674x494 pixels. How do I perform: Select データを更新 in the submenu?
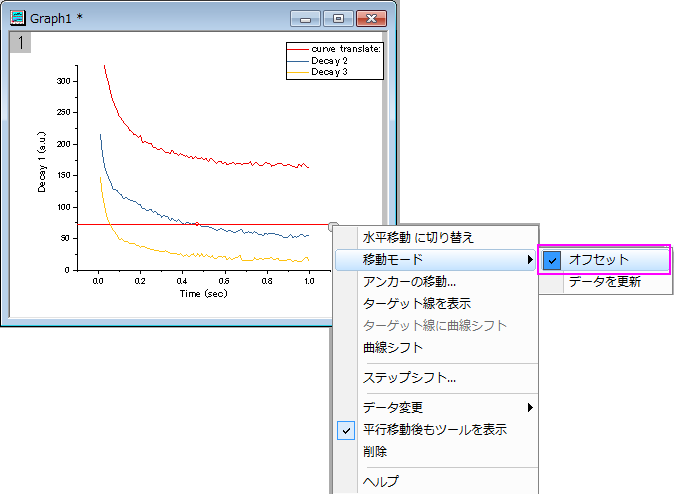coord(605,282)
